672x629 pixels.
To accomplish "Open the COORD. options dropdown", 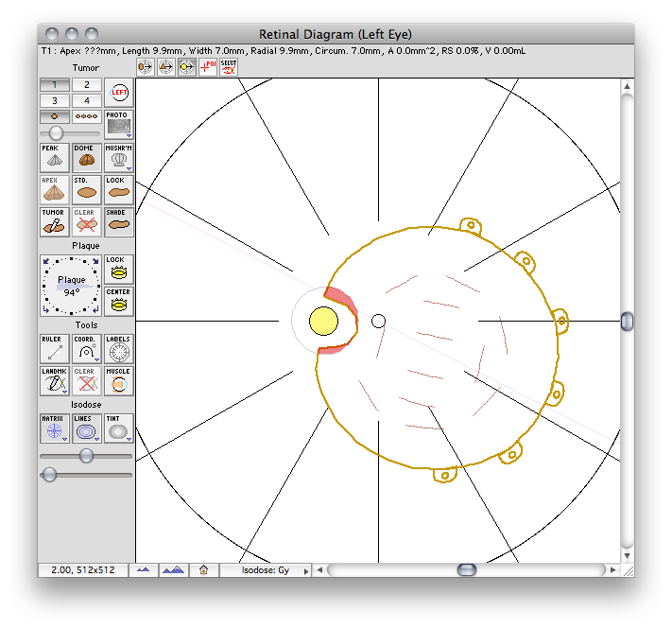I will (96, 359).
